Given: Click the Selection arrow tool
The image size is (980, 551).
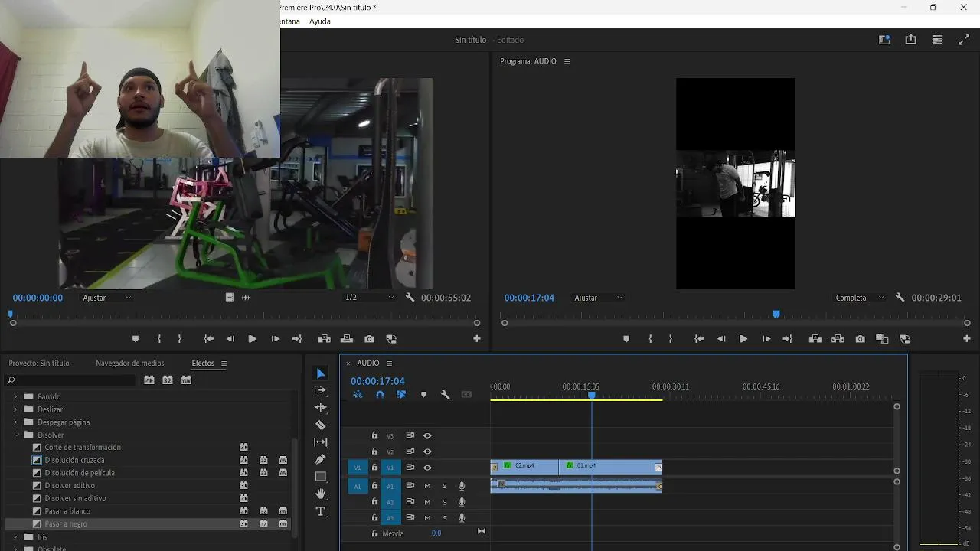Looking at the screenshot, I should [x=321, y=373].
